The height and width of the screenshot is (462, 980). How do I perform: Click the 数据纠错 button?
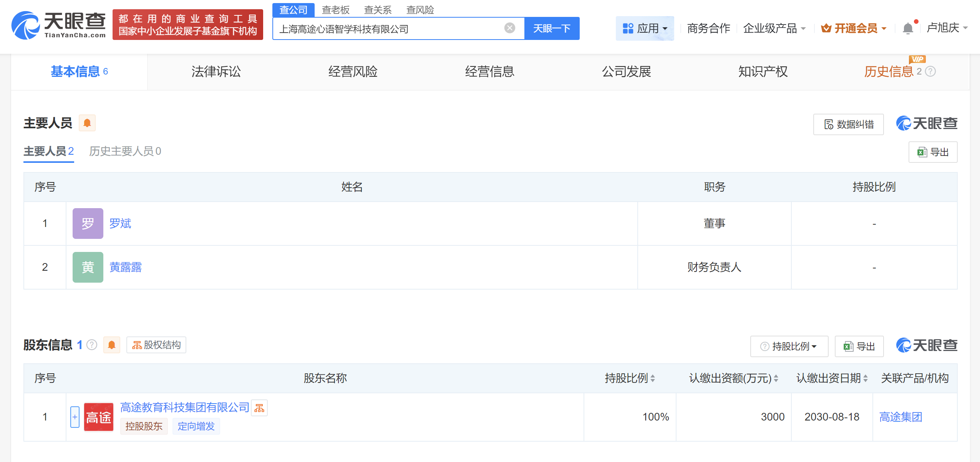pyautogui.click(x=849, y=124)
